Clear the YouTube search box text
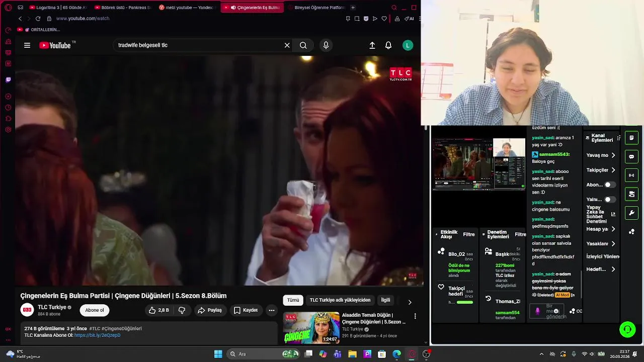This screenshot has width=644, height=362. (287, 45)
